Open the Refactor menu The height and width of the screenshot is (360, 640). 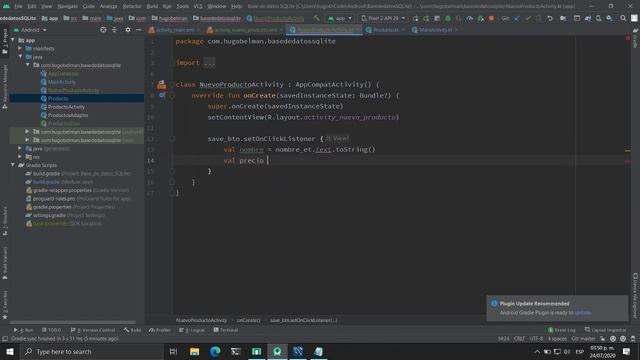point(132,6)
